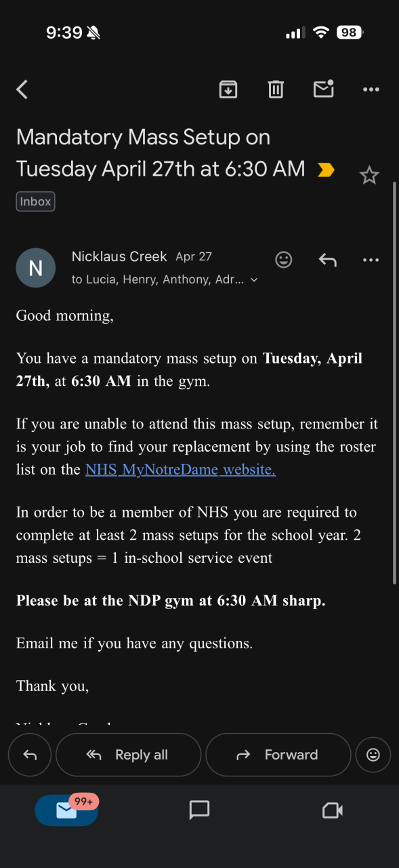Tap the Forward button

pyautogui.click(x=278, y=755)
